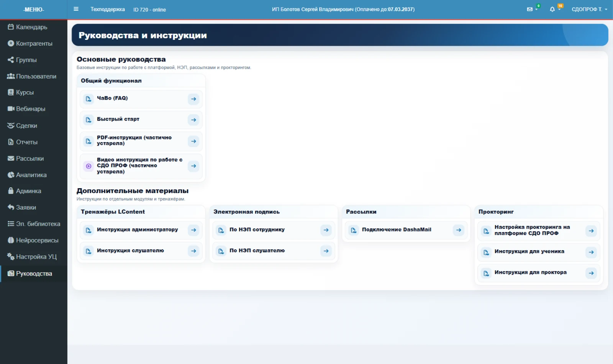Click the arrow icon for Подключение DashaMail

click(x=459, y=230)
